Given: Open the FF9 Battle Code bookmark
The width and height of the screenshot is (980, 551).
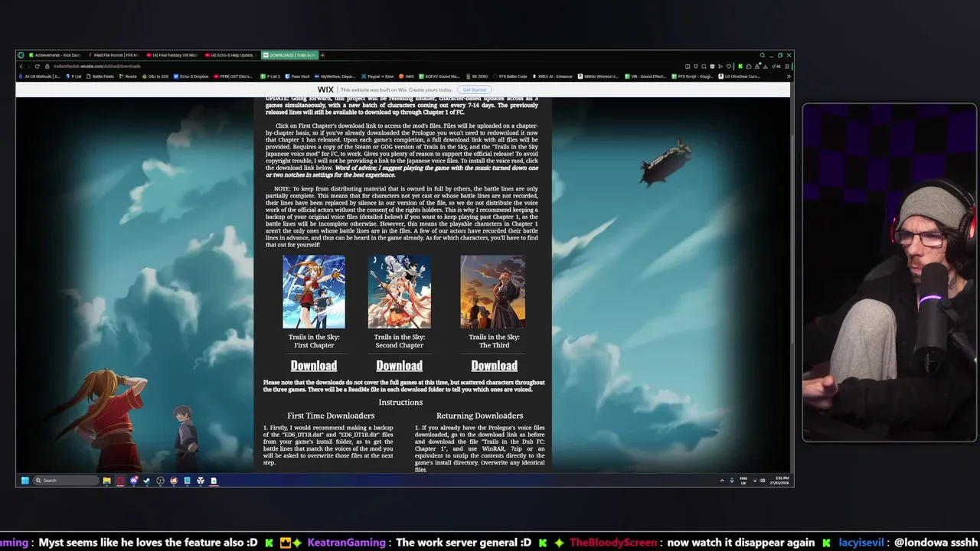Looking at the screenshot, I should click(510, 77).
